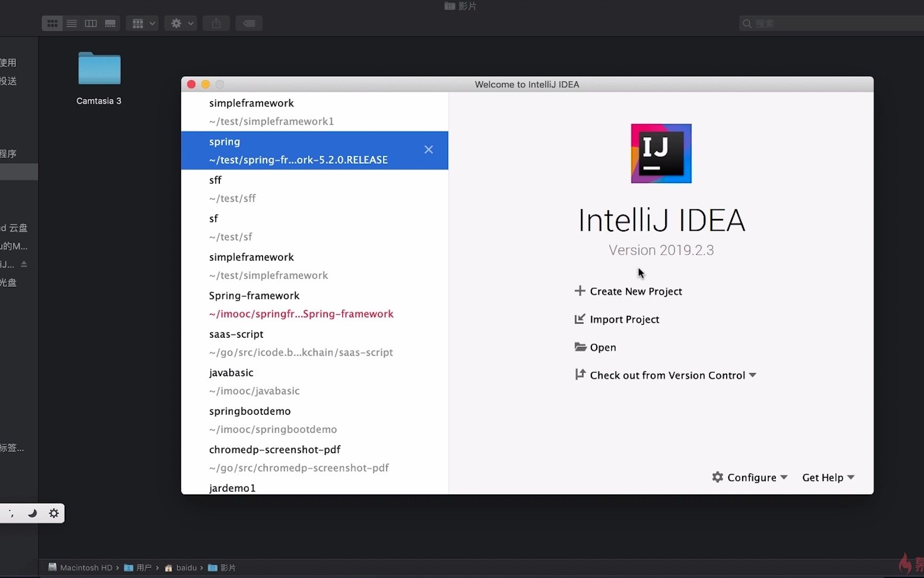Image resolution: width=924 pixels, height=578 pixels.
Task: Click the path ~/imooc/springfr...Spring-framework
Action: (301, 314)
